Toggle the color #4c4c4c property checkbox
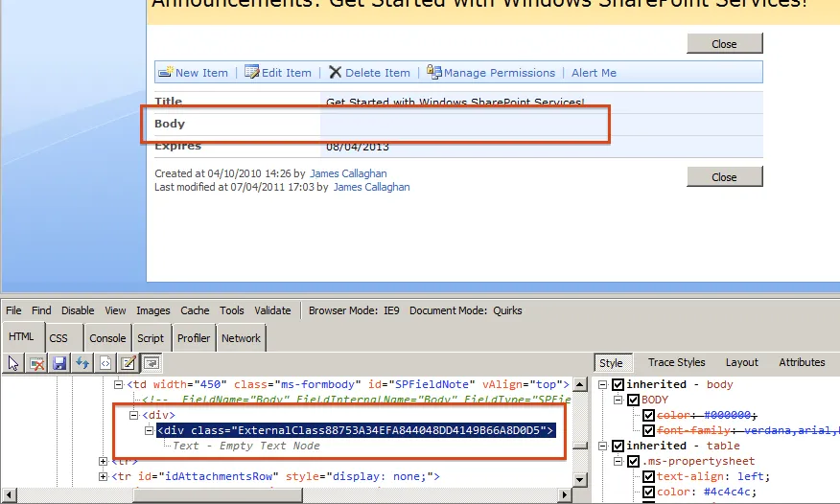Screen dimensions: 840x504 pyautogui.click(x=649, y=492)
